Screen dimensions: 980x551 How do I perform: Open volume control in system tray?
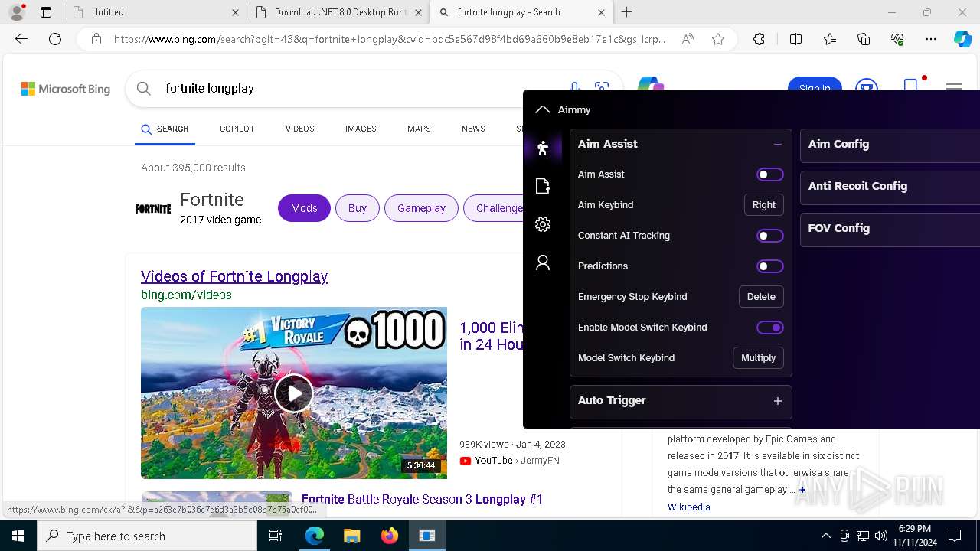click(x=881, y=536)
